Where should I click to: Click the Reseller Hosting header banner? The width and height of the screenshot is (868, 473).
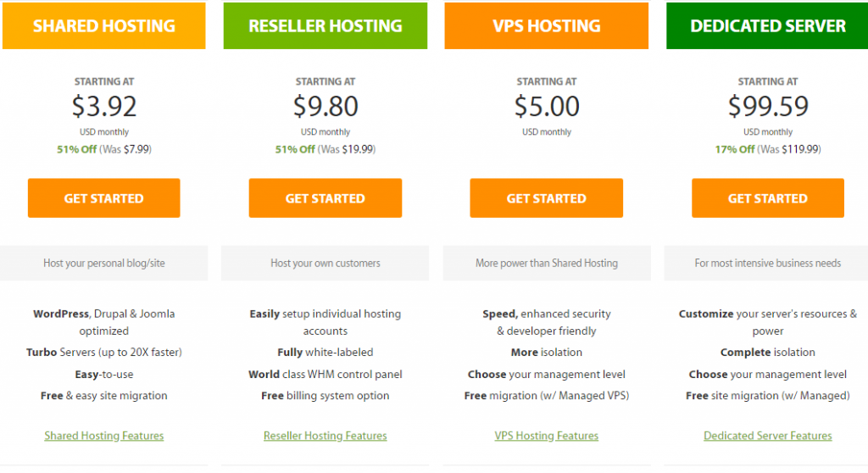325,25
